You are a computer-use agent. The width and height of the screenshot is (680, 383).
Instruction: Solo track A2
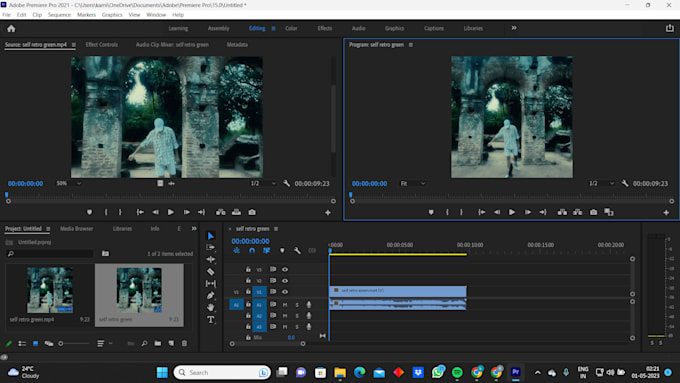point(297,316)
